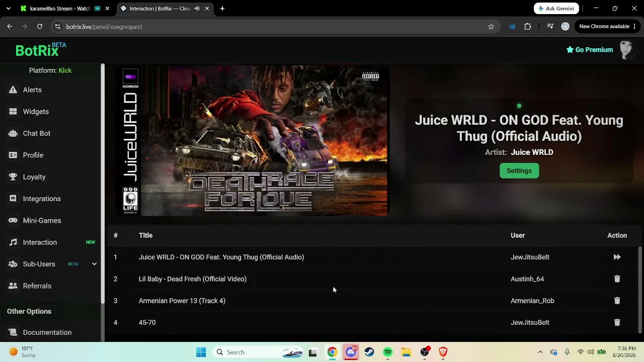The width and height of the screenshot is (644, 362).
Task: Select the Juice WRLD ON GOD queue row title
Action: (221, 257)
